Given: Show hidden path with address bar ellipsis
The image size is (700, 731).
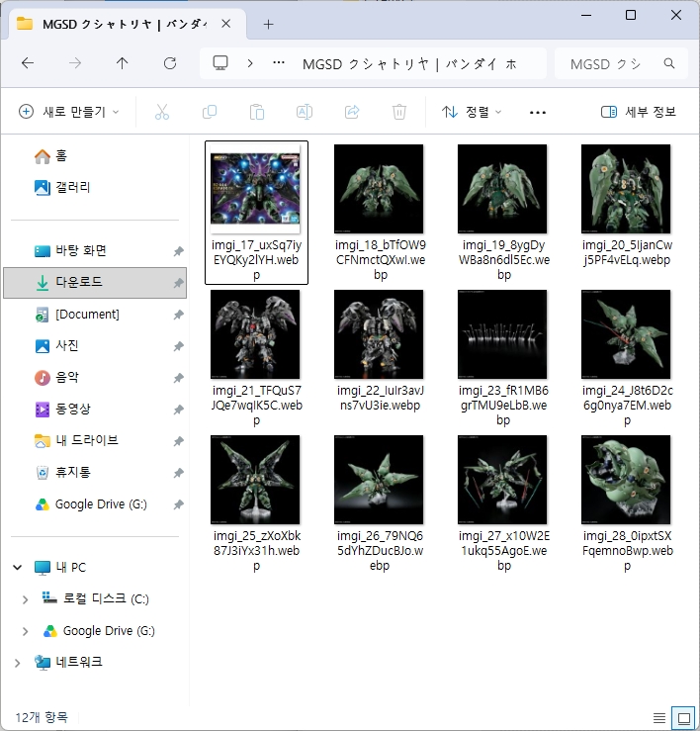Looking at the screenshot, I should (x=279, y=62).
